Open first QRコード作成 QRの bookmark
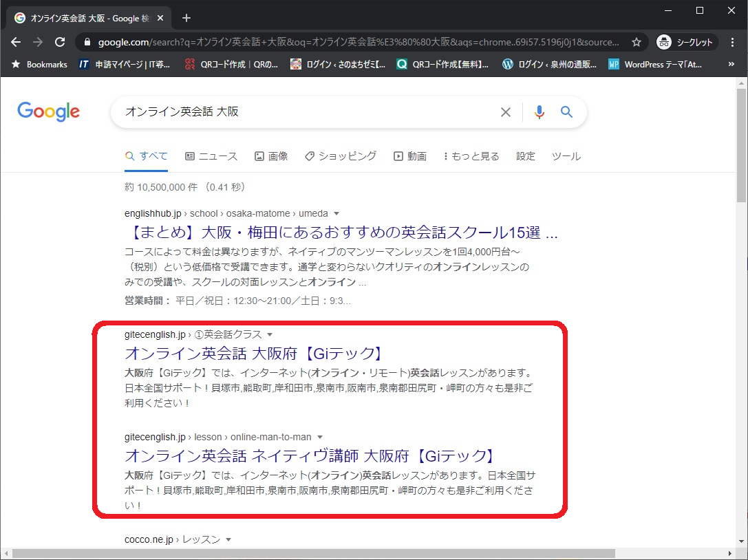 pos(231,65)
